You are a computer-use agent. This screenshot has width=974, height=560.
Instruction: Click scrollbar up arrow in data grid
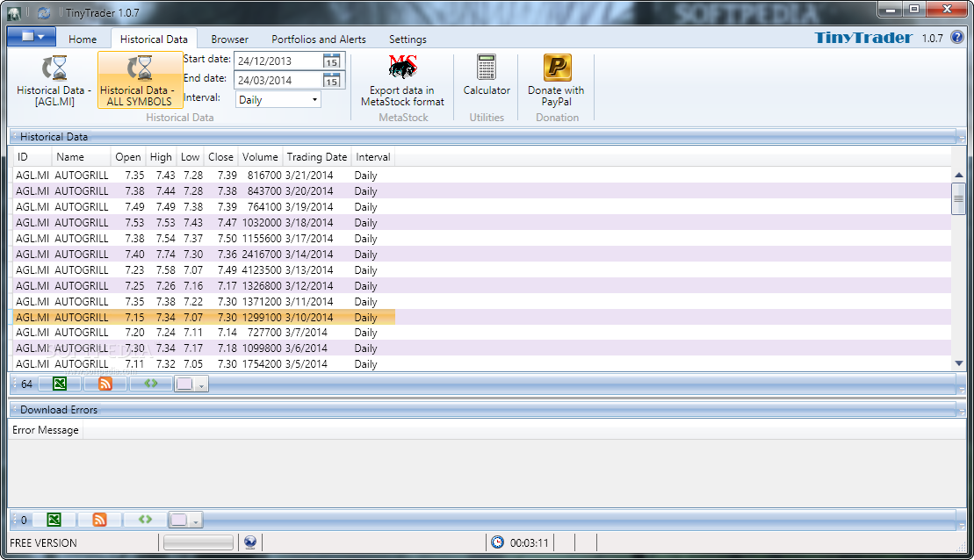958,176
